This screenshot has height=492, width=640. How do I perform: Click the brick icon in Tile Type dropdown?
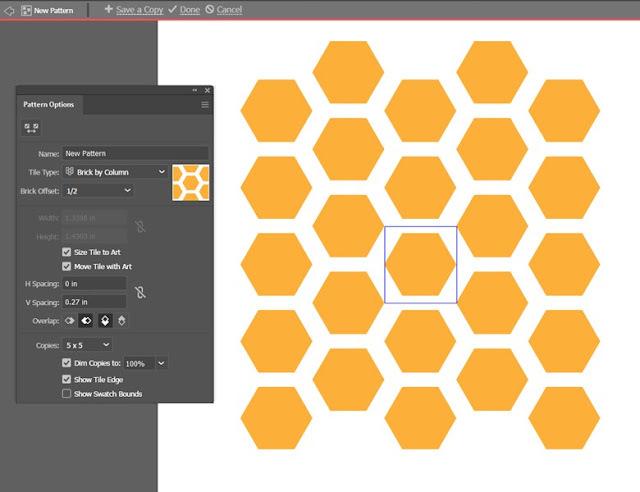pos(70,172)
